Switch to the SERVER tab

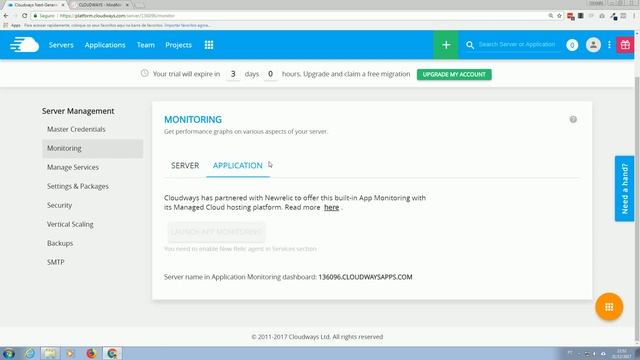[185, 165]
